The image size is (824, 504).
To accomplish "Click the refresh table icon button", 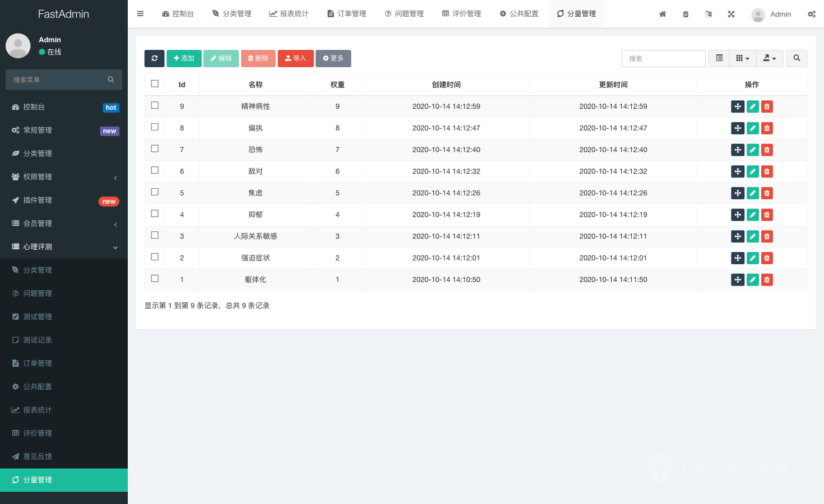I will 154,58.
